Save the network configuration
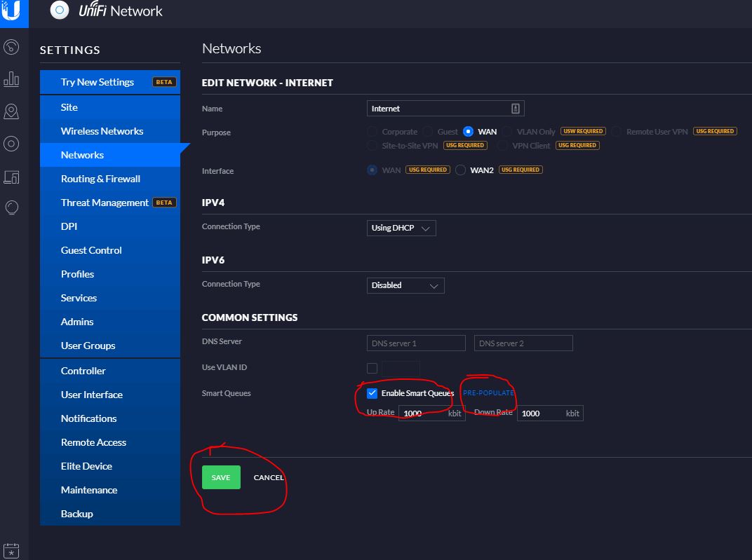This screenshot has height=560, width=752. pyautogui.click(x=220, y=477)
